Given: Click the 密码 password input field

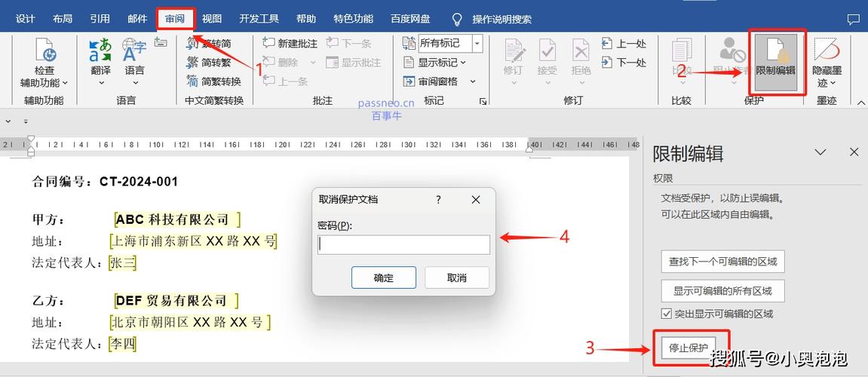Looking at the screenshot, I should 404,245.
